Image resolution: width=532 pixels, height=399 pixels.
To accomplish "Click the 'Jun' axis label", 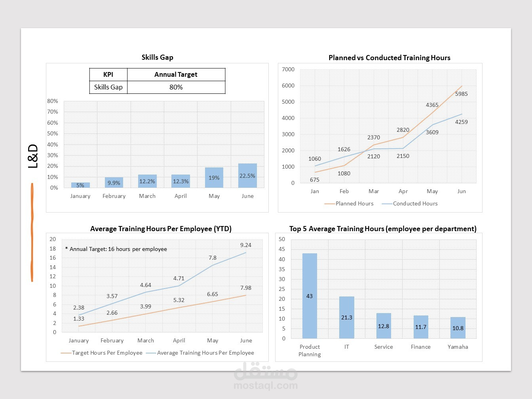I will tap(462, 191).
